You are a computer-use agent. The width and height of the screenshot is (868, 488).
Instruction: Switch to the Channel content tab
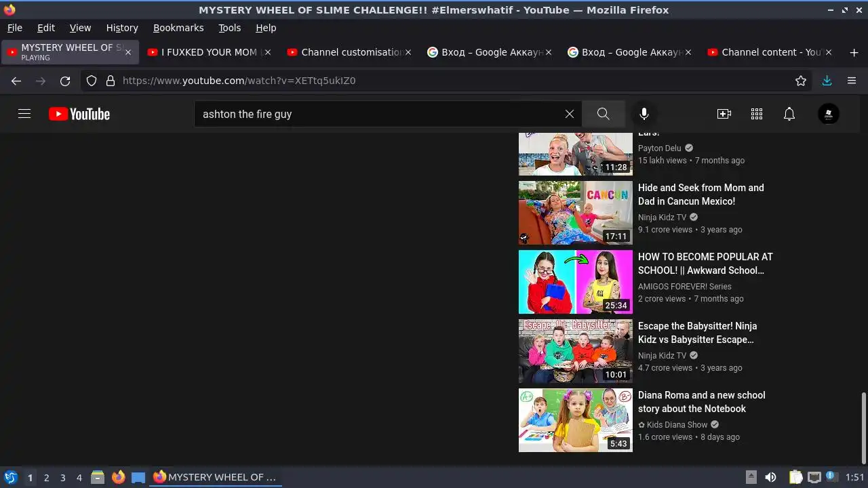pos(770,52)
